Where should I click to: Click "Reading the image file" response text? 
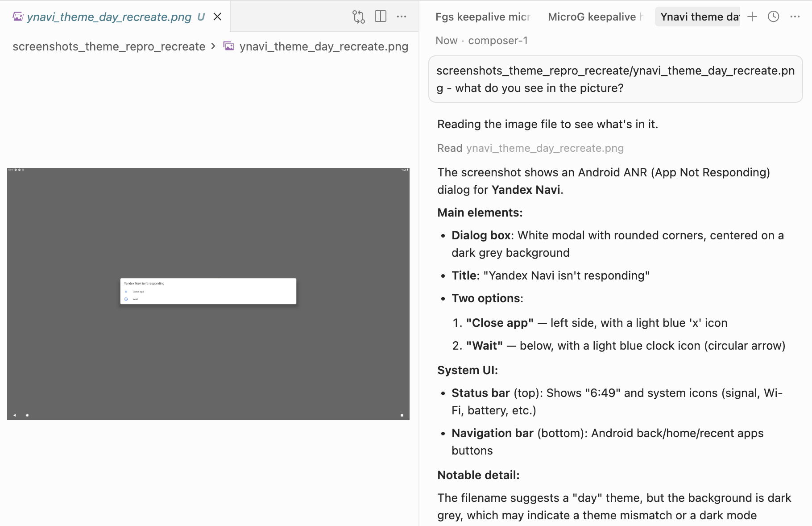click(x=547, y=124)
